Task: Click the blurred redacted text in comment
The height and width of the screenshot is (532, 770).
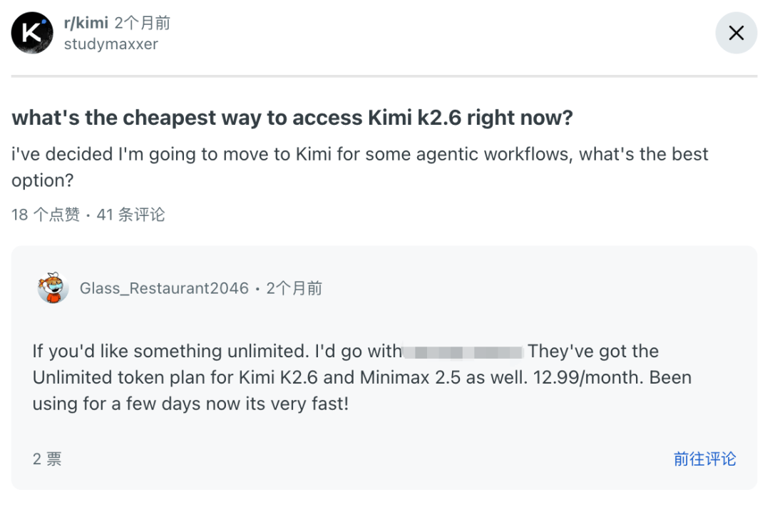Action: click(463, 352)
